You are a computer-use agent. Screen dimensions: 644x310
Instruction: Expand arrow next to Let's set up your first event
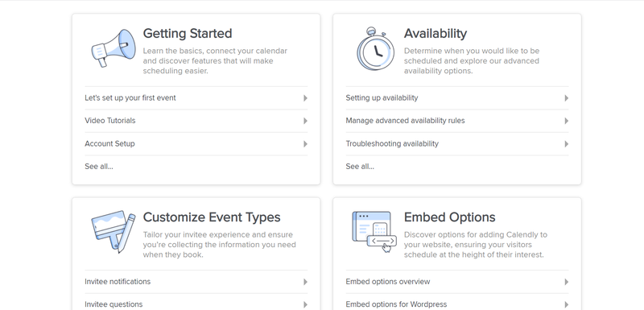click(x=305, y=98)
